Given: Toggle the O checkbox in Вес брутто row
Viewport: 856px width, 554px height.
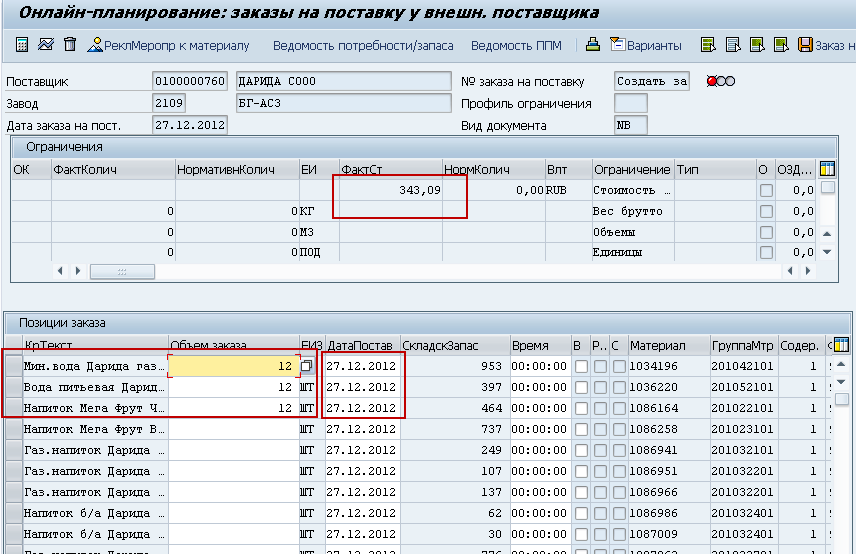Looking at the screenshot, I should pyautogui.click(x=766, y=212).
